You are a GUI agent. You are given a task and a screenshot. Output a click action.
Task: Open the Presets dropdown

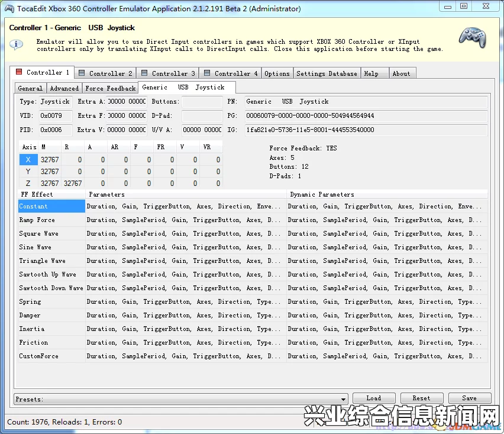(181, 399)
